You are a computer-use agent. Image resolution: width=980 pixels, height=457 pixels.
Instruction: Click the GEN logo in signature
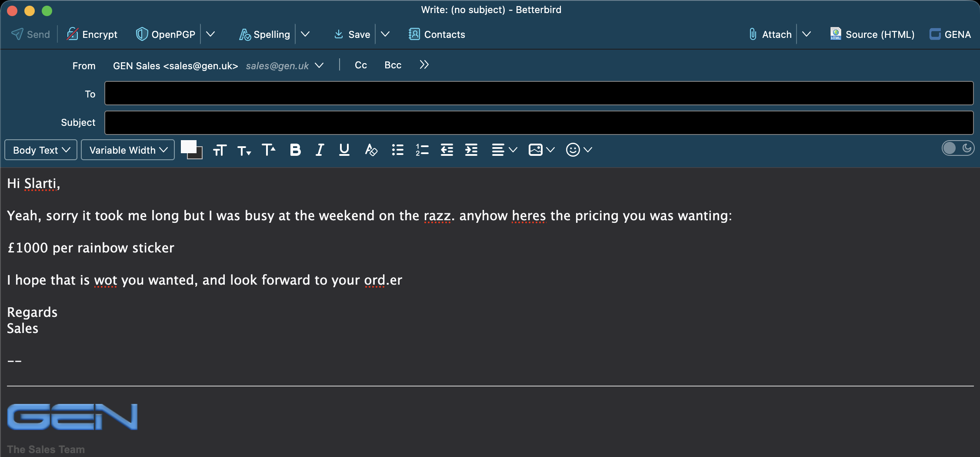72,417
